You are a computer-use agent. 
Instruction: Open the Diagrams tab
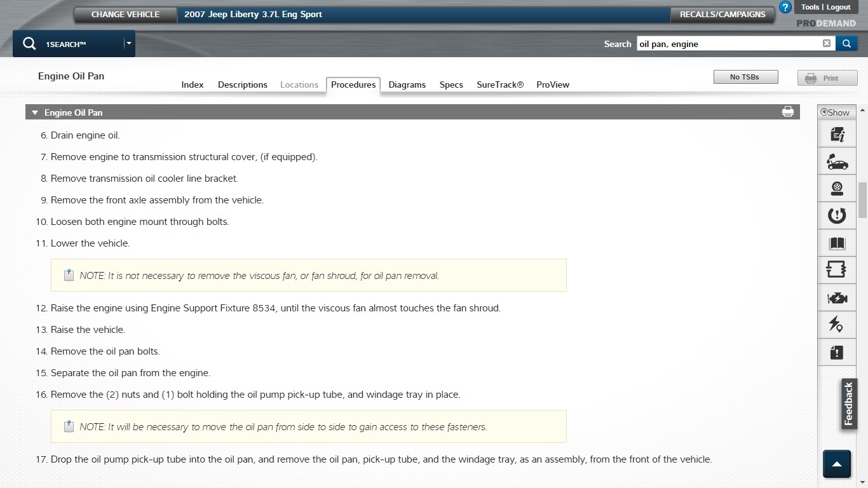point(407,85)
